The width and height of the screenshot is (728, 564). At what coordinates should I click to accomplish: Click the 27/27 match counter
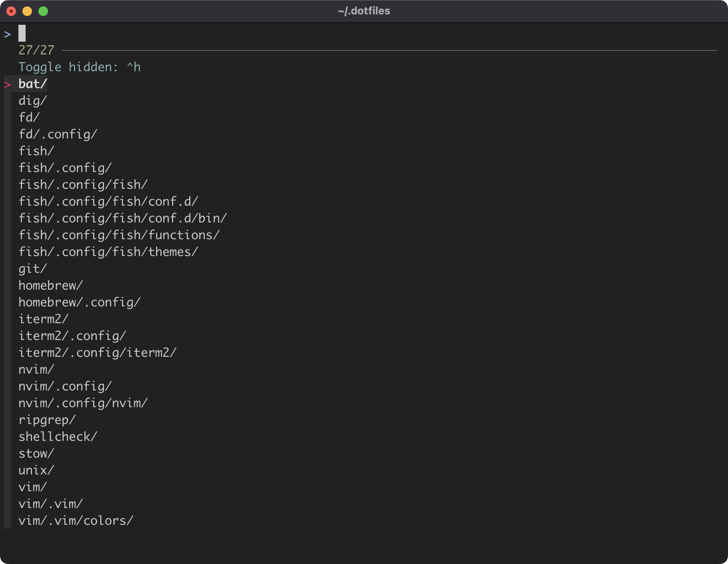click(36, 50)
